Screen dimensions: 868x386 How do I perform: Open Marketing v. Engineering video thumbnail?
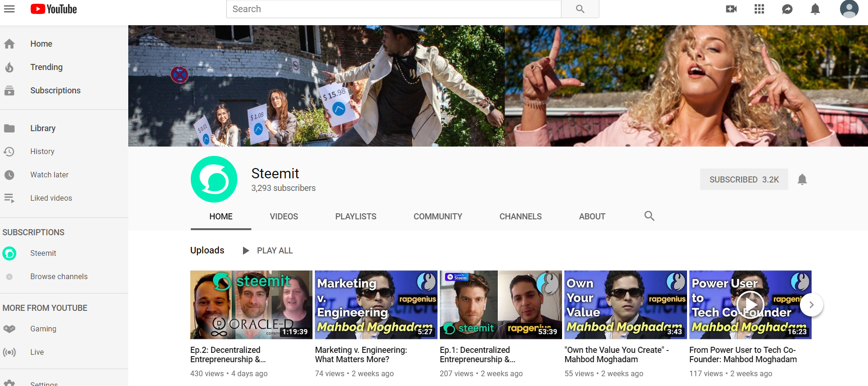[x=376, y=305]
